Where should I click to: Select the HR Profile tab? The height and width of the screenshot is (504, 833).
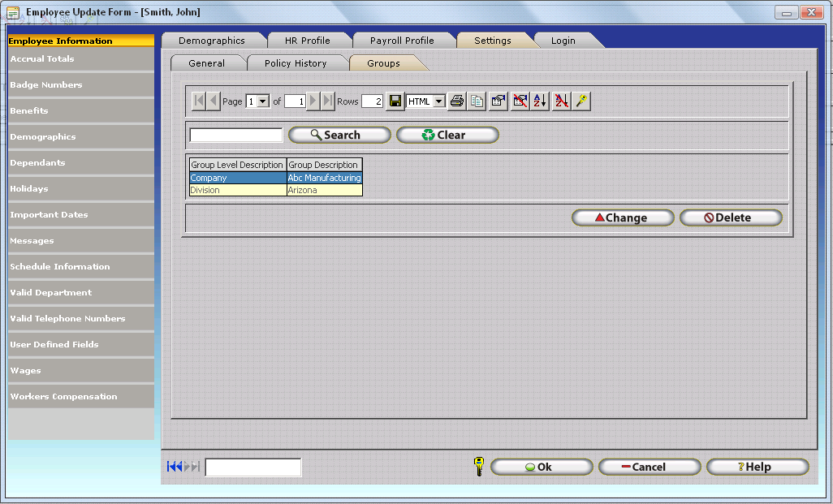pos(308,41)
